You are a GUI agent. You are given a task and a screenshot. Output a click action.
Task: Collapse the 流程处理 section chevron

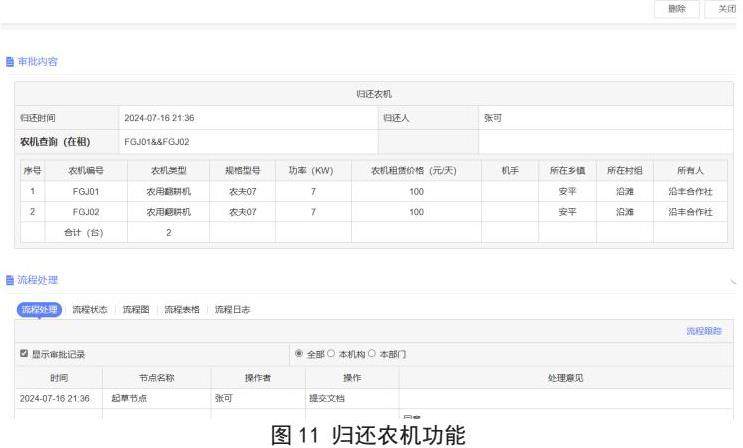click(x=733, y=280)
